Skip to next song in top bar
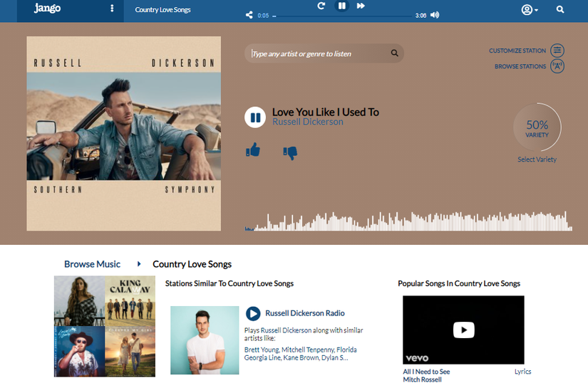 pos(361,6)
